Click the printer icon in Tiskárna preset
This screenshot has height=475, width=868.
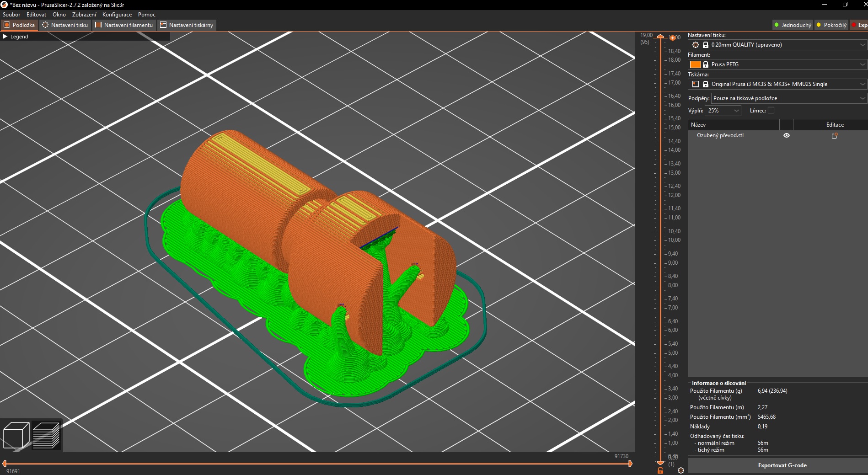point(696,84)
